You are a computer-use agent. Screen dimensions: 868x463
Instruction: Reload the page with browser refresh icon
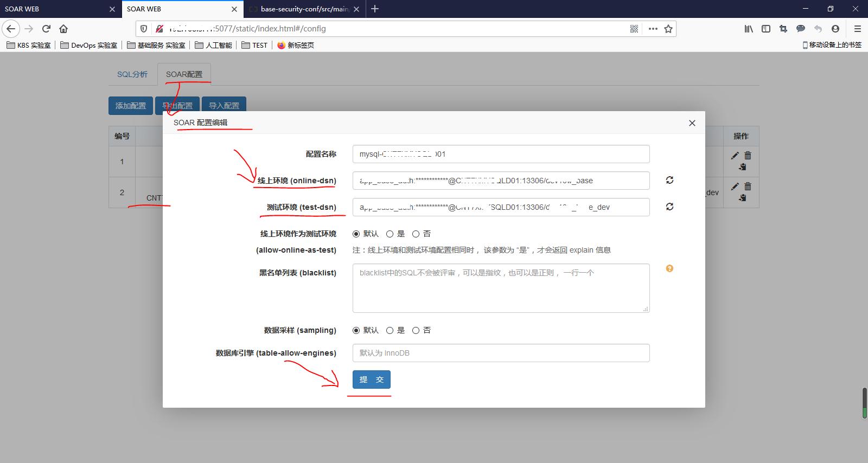46,29
